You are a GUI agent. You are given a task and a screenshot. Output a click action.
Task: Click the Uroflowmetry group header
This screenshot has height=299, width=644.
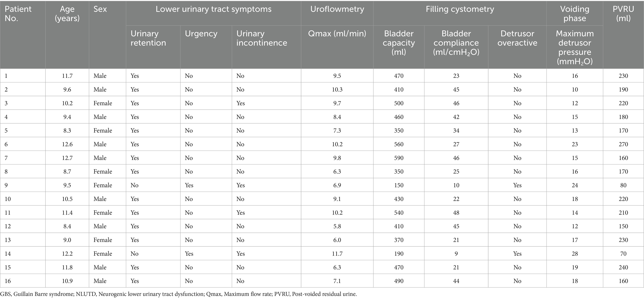[337, 9]
